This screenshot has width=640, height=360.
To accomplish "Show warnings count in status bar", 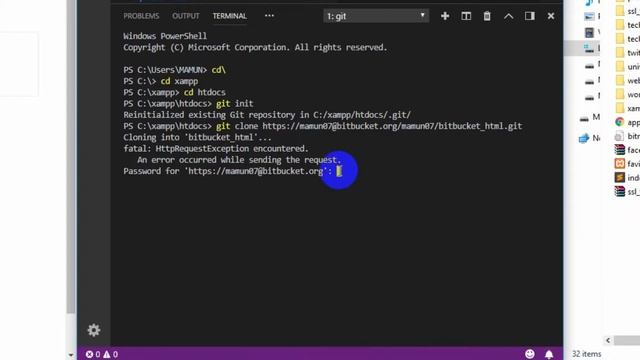I will tap(111, 354).
